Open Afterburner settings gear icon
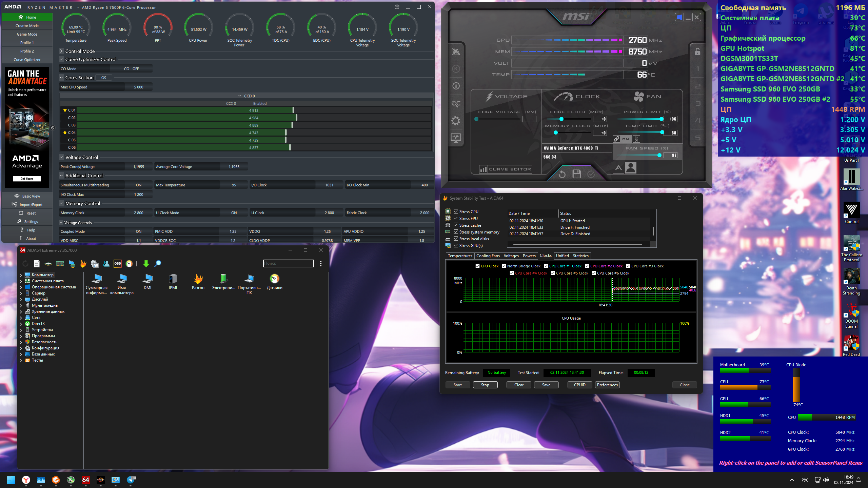 coord(456,121)
